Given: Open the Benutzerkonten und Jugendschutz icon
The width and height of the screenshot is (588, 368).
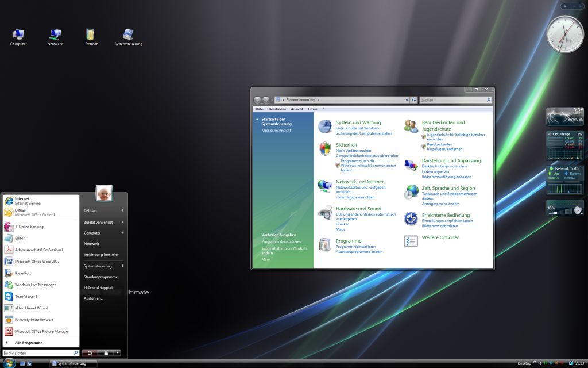Looking at the screenshot, I should [x=411, y=126].
